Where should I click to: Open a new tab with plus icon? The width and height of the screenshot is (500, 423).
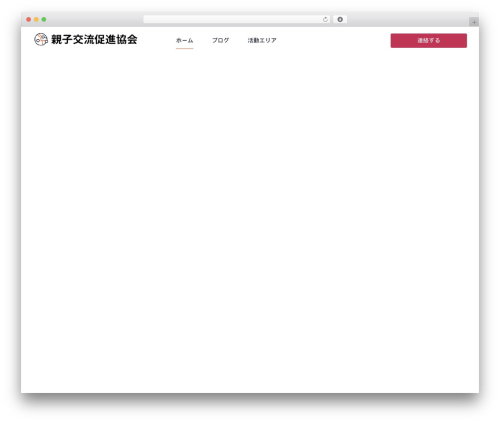[474, 22]
